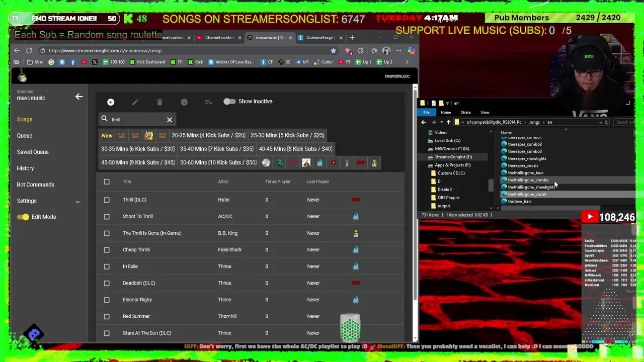The width and height of the screenshot is (644, 362).
Task: Select the green dragon attribute filter icon
Action: pos(280,162)
